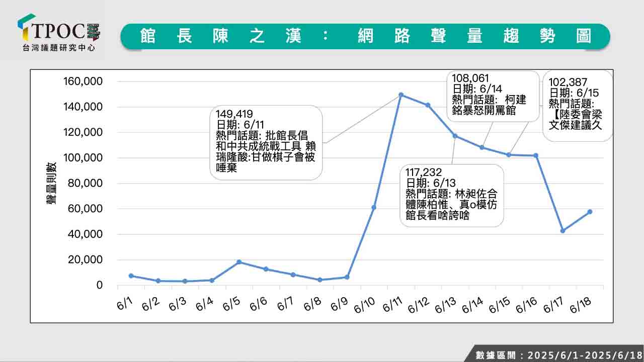The width and height of the screenshot is (644, 362).
Task: Open the 149,419 callout for 6/11
Action: coord(266,142)
